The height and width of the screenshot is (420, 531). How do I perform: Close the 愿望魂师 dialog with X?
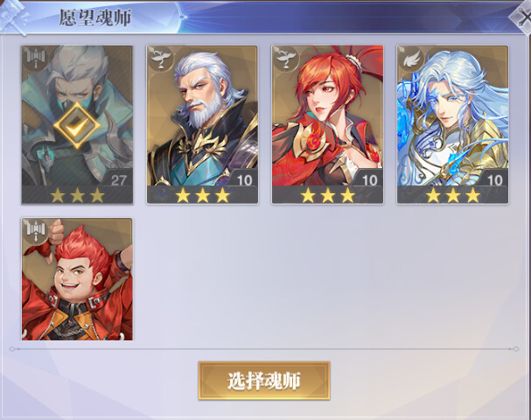[x=521, y=16]
